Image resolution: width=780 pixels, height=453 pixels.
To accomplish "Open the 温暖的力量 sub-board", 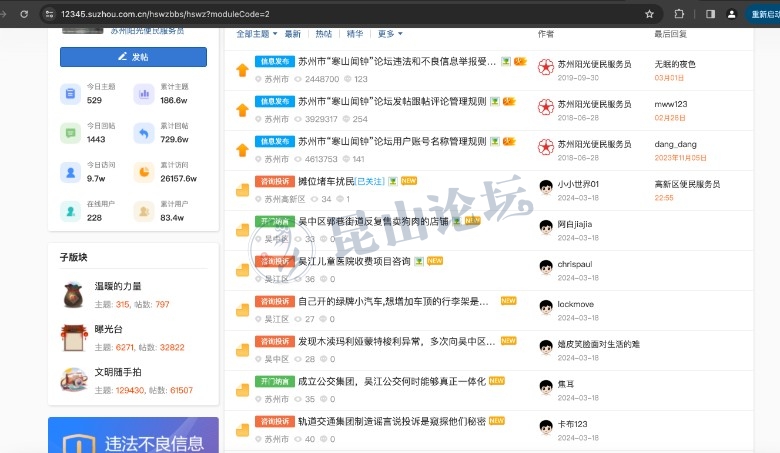I will point(118,286).
